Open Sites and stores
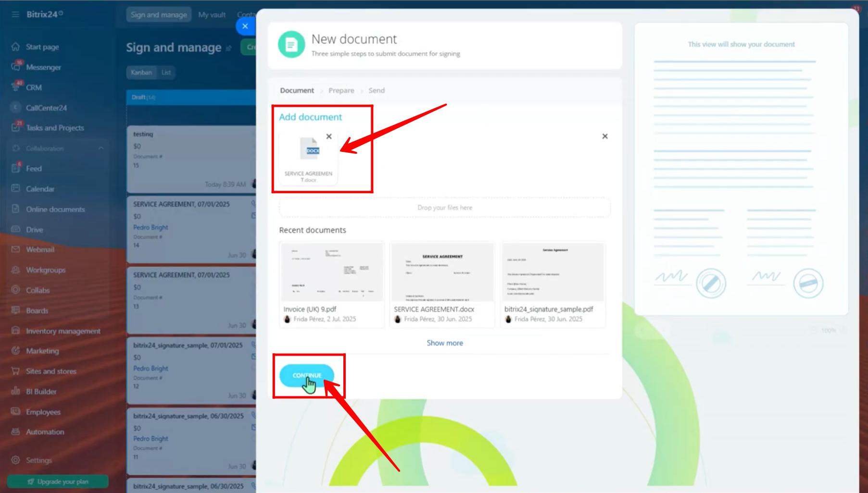The image size is (868, 493). click(x=51, y=371)
